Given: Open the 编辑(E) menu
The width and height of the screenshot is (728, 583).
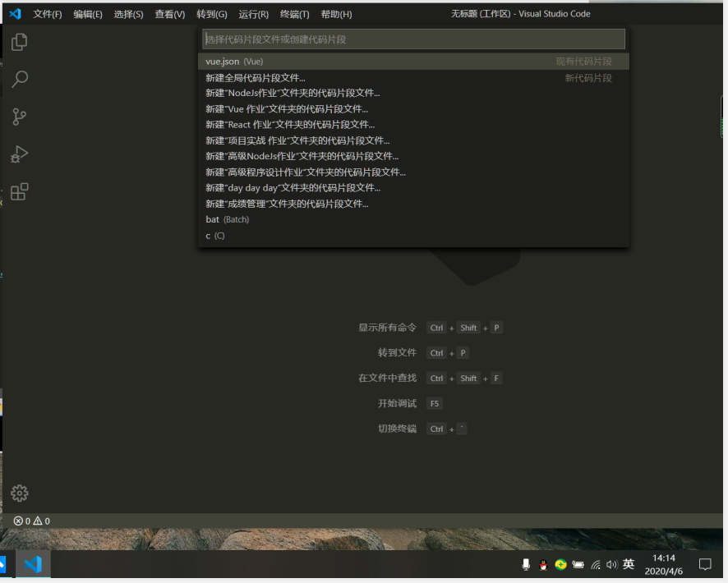Looking at the screenshot, I should [88, 14].
